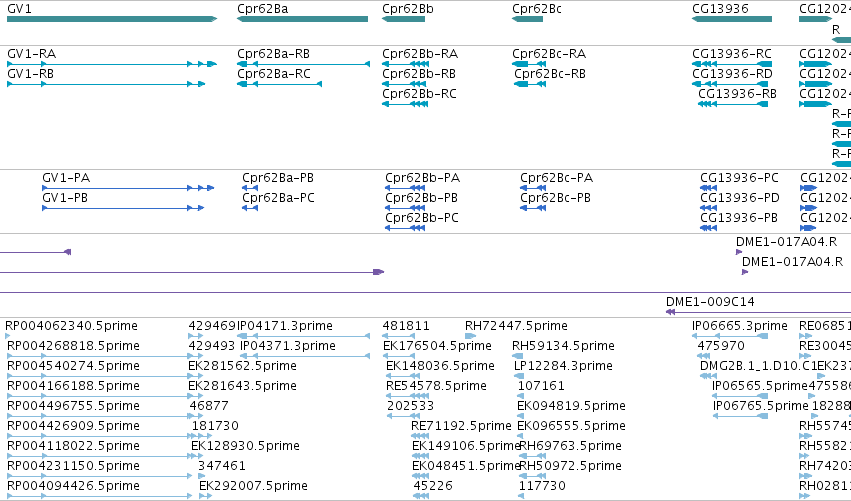851x501 pixels.
Task: Select EST RH59134.5prime
Action: (x=563, y=346)
